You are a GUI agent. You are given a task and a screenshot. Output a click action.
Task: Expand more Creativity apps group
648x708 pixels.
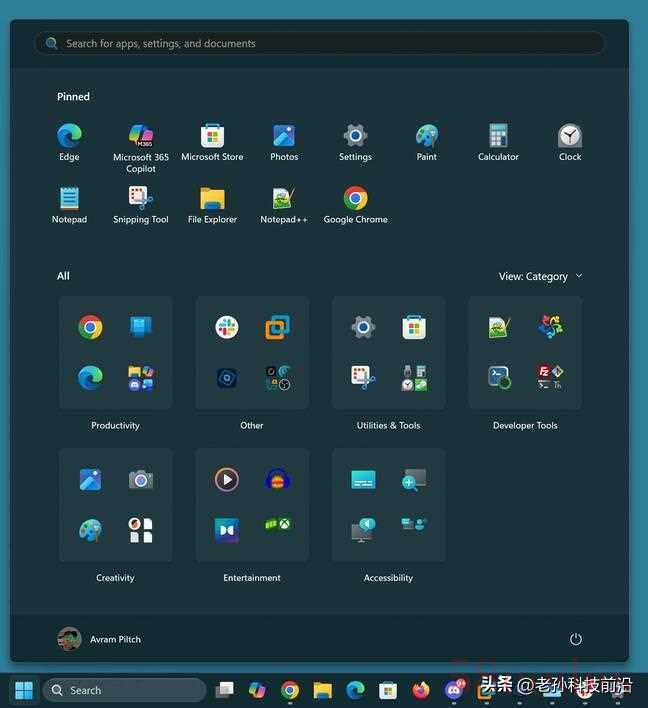[141, 530]
